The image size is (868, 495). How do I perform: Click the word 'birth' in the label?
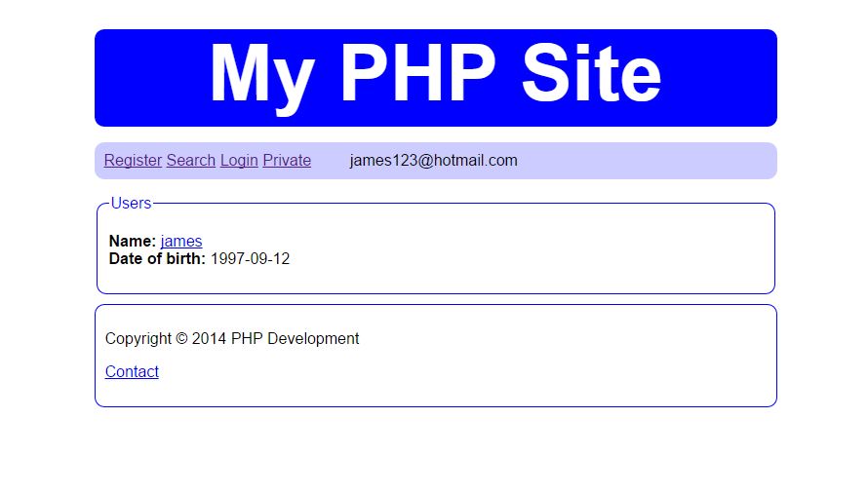point(181,259)
